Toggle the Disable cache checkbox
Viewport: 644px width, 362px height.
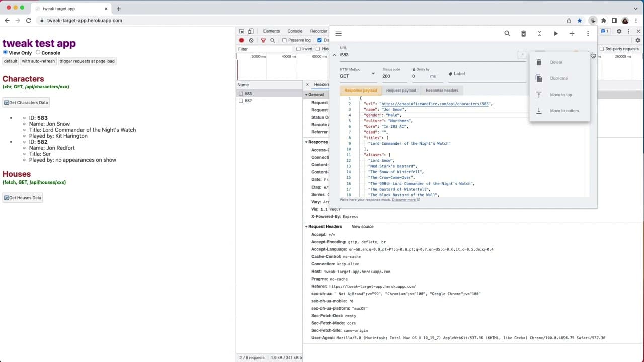[320, 40]
